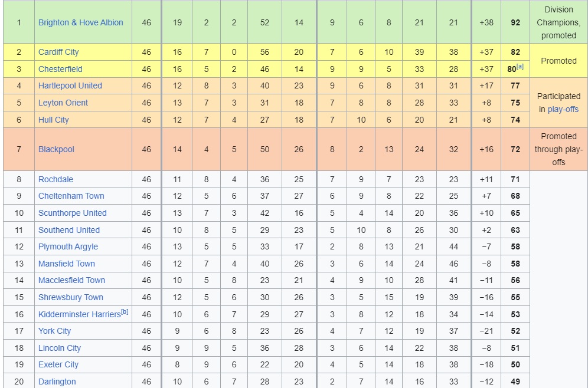Select the Hull City link
This screenshot has height=388, width=588.
pyautogui.click(x=54, y=120)
